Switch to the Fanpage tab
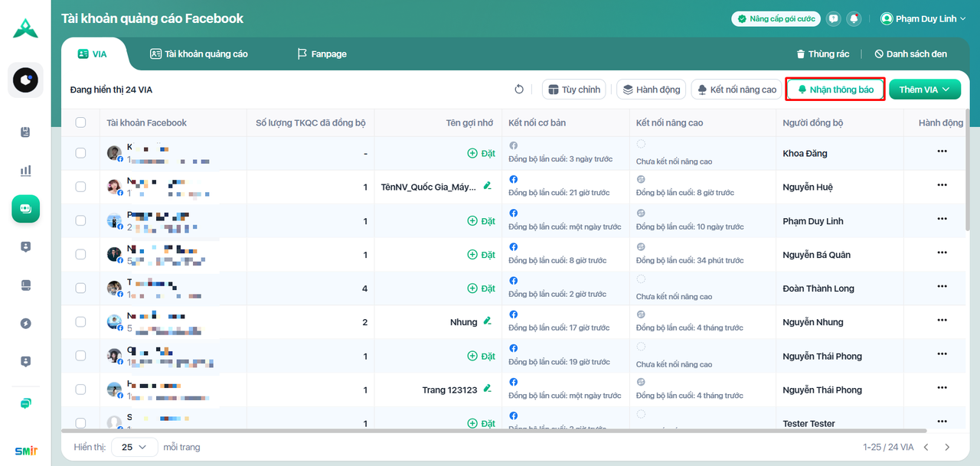 (x=322, y=54)
